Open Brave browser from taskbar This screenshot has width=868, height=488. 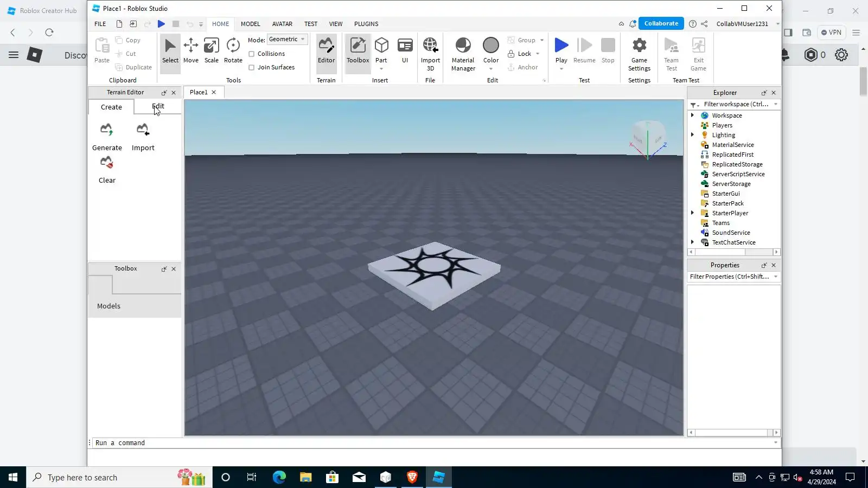(412, 477)
